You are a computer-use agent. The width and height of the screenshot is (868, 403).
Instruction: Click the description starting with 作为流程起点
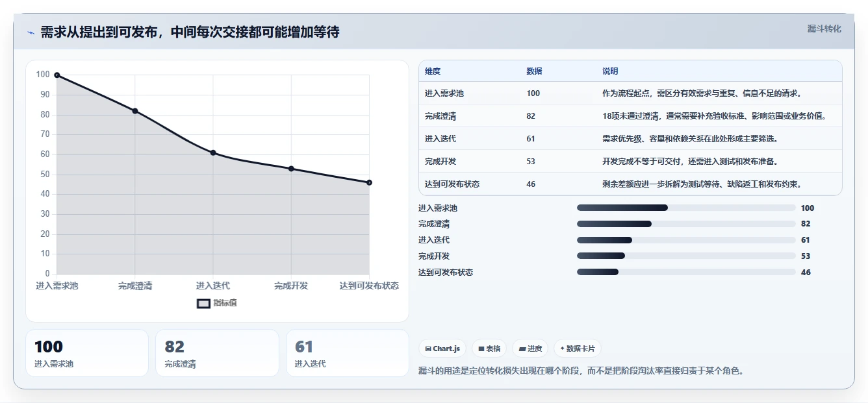702,93
